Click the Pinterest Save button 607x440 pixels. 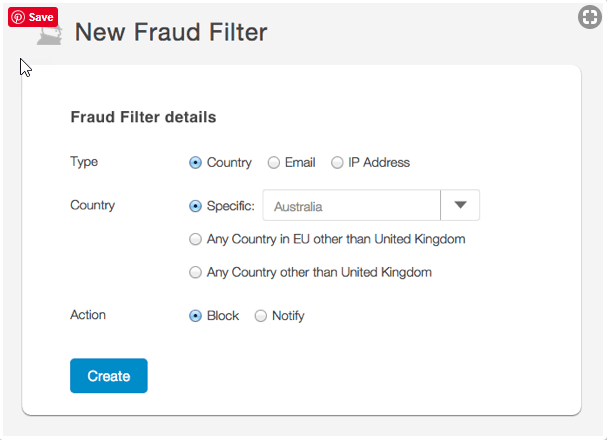[33, 17]
